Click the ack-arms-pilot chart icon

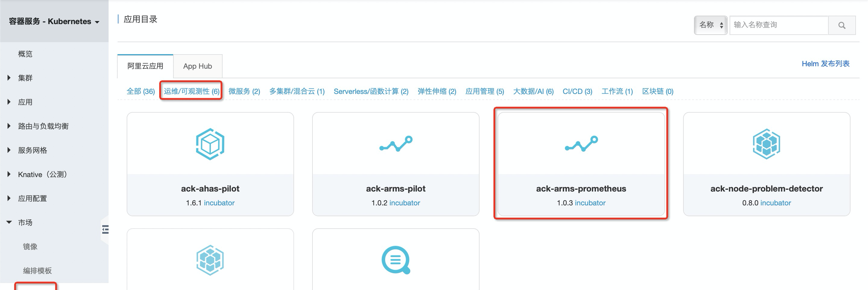click(396, 144)
